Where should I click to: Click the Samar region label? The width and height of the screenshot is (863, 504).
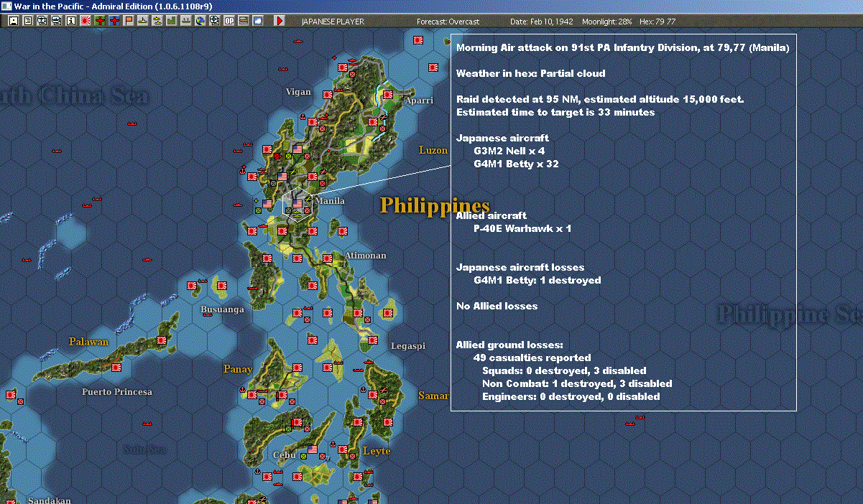tap(433, 396)
